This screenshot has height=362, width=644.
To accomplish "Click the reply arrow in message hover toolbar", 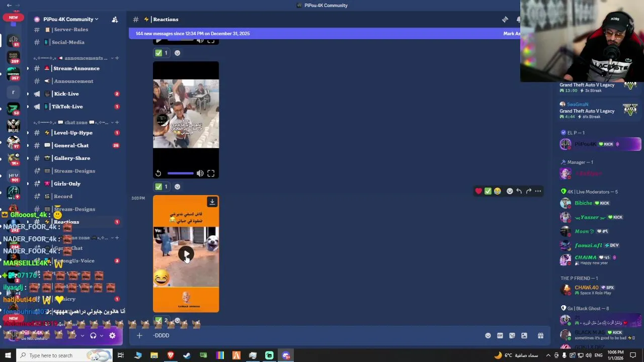I will pos(519,191).
